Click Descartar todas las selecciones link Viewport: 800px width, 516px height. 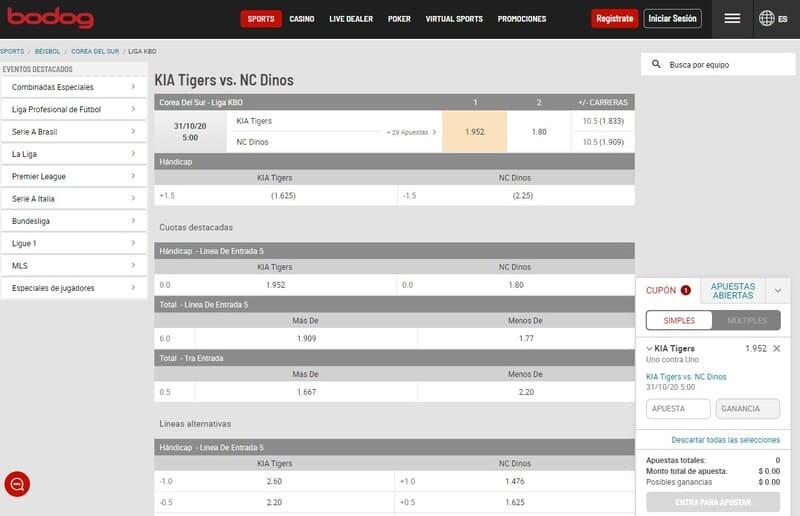coord(725,439)
